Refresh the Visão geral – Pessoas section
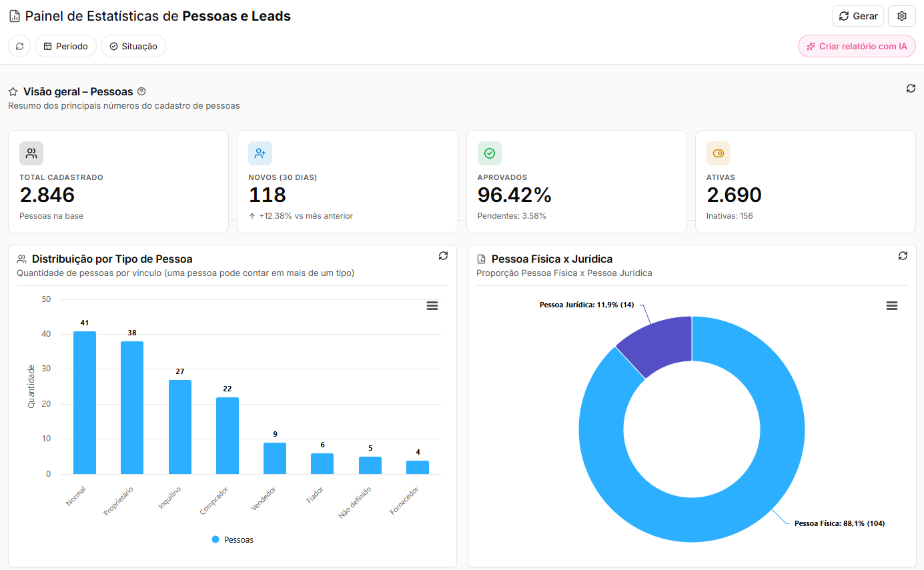The width and height of the screenshot is (924, 570). click(x=911, y=89)
